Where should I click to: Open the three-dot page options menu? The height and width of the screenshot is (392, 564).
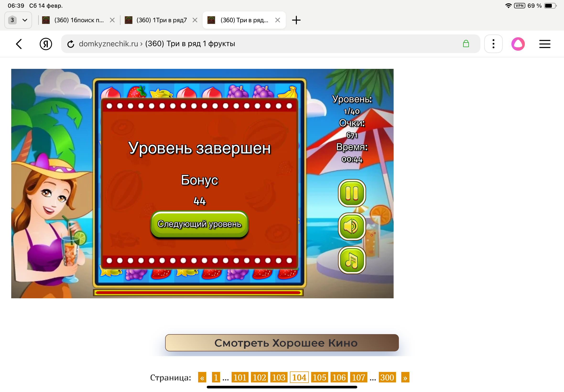493,44
